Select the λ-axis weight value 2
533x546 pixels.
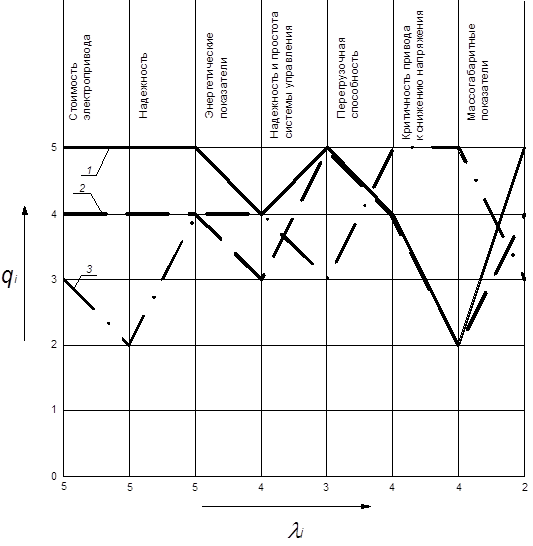525,488
